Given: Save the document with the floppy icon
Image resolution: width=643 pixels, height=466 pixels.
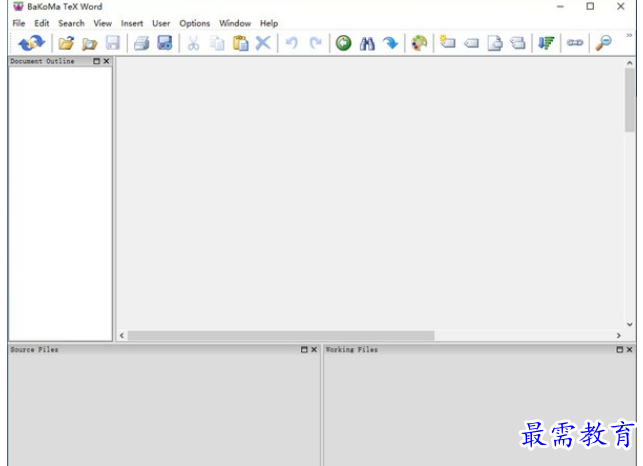Looking at the screenshot, I should (x=113, y=43).
